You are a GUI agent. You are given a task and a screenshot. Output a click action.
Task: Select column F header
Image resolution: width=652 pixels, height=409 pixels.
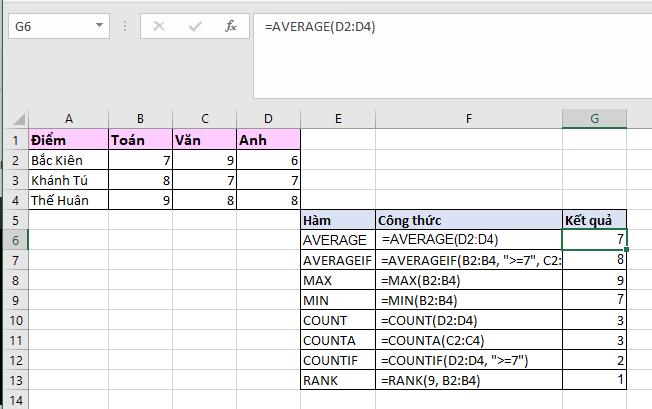(x=468, y=119)
